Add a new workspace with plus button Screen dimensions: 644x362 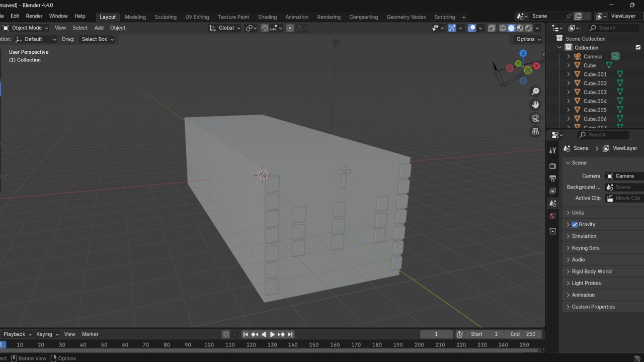click(464, 17)
